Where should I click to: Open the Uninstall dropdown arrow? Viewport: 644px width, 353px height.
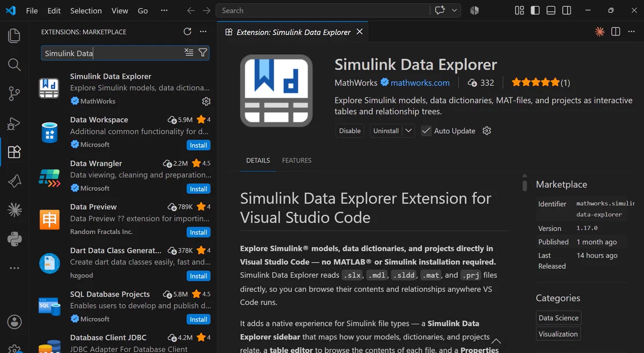pyautogui.click(x=408, y=131)
